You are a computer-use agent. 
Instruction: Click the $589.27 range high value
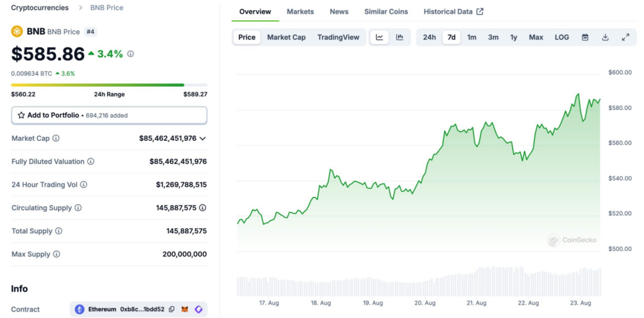[x=195, y=94]
